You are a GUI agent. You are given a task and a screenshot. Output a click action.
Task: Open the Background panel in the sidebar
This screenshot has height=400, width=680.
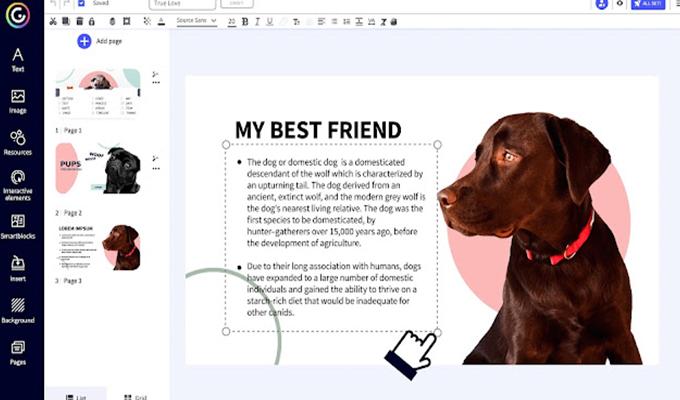(x=18, y=311)
